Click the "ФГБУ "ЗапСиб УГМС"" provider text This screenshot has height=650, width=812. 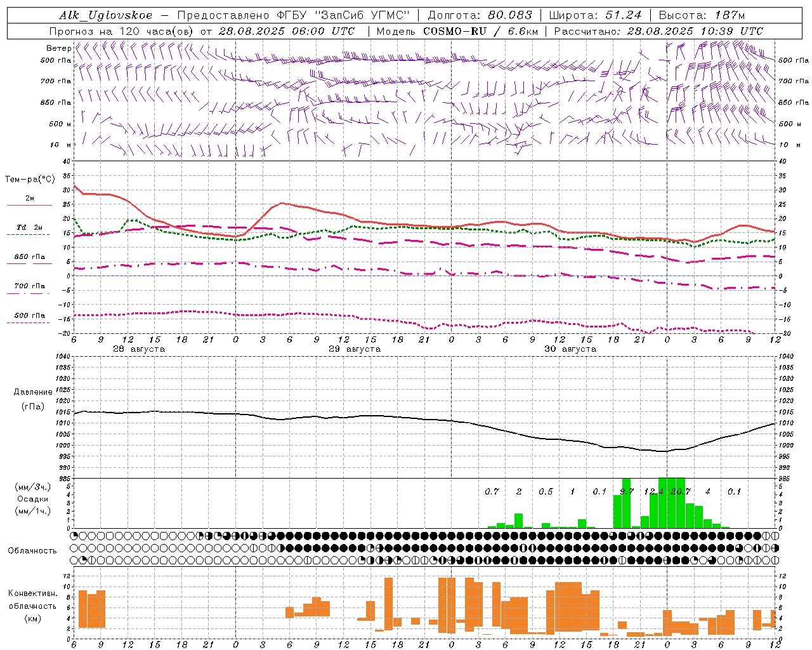343,15
